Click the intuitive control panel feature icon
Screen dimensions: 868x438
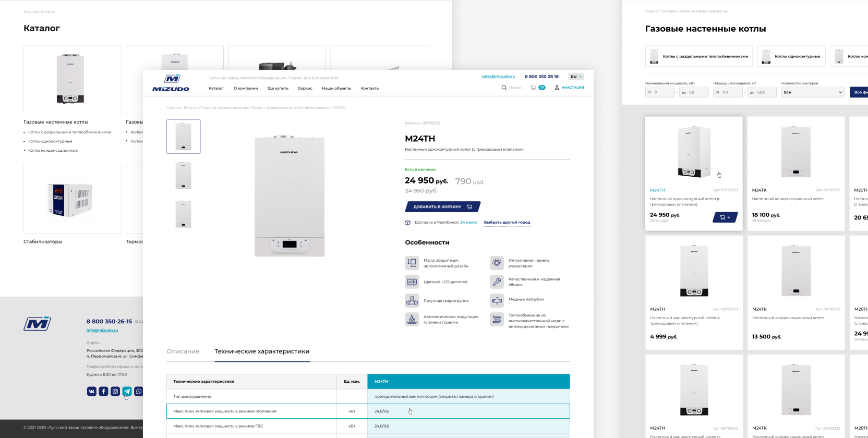[497, 263]
